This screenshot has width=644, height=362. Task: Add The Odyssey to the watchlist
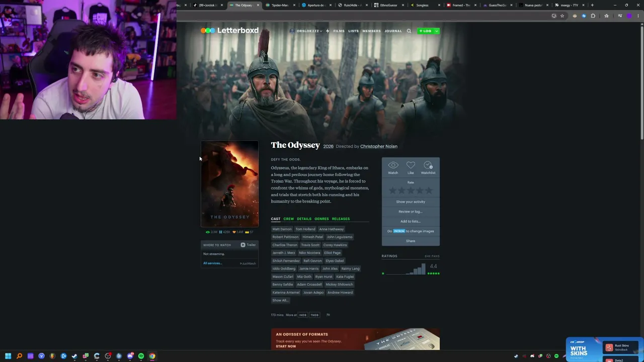[428, 168]
